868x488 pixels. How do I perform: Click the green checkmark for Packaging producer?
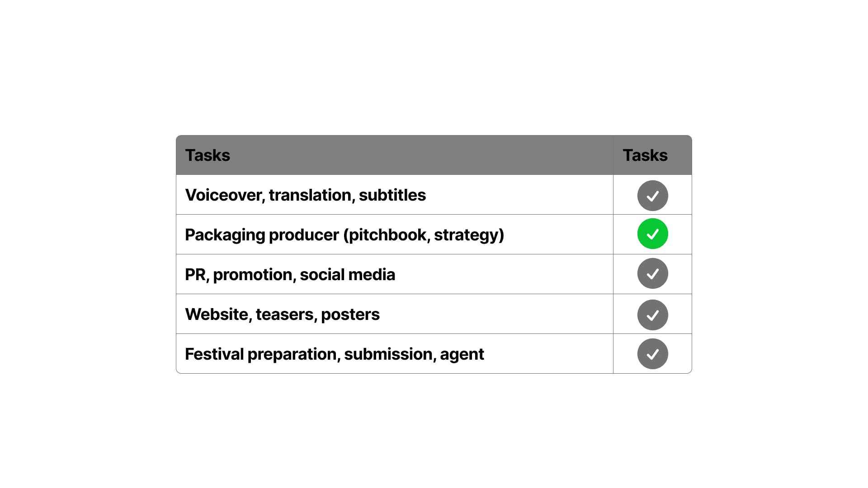[x=652, y=234]
